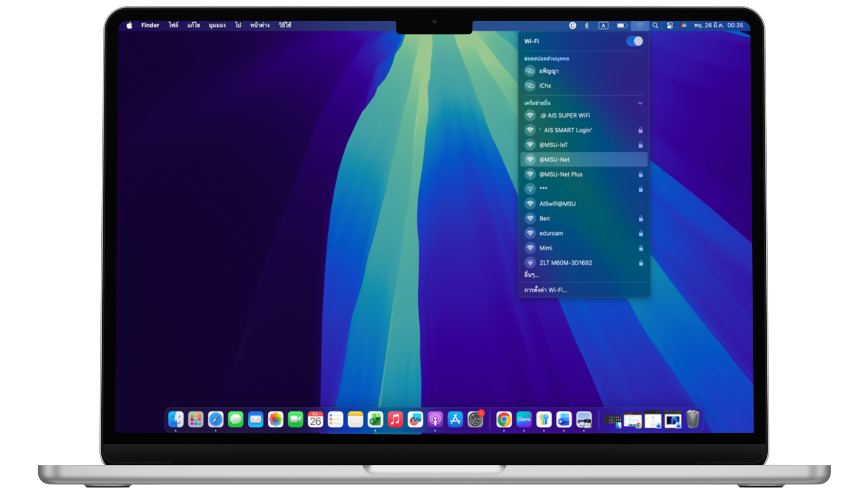
Task: Open the วิธีใช้ menu
Action: point(285,25)
